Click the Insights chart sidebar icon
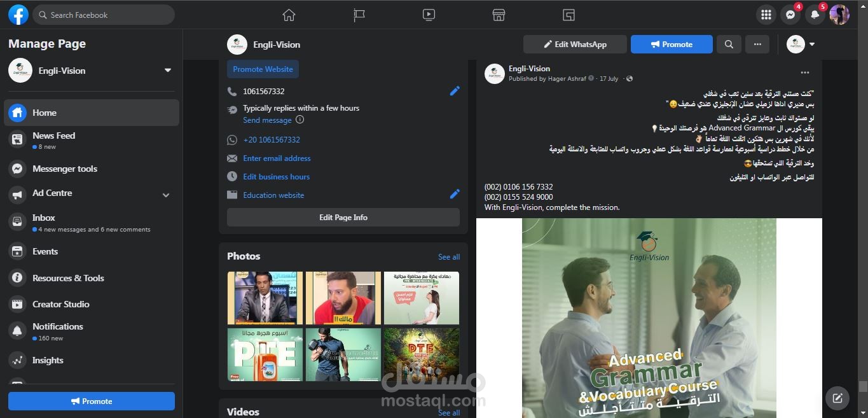868x418 pixels. tap(18, 360)
